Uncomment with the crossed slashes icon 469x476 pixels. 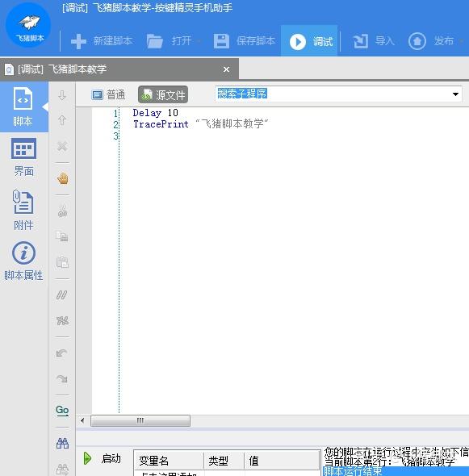pos(62,320)
